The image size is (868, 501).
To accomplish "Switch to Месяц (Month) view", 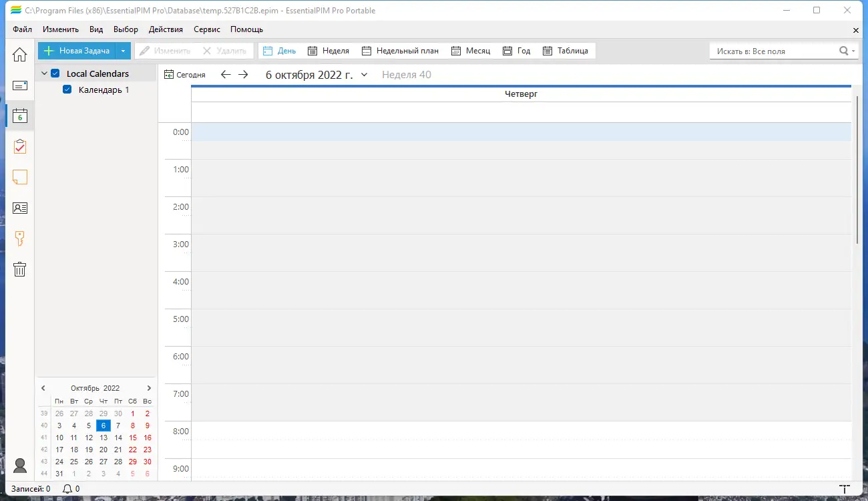I will pos(471,51).
